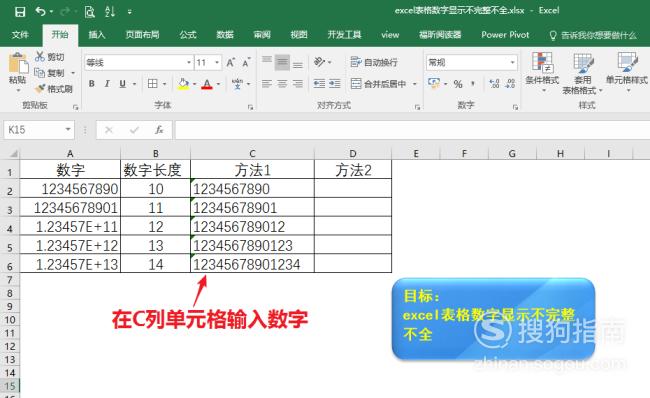Open the font size 11 dropdown
This screenshot has height=398, width=650.
[x=217, y=63]
